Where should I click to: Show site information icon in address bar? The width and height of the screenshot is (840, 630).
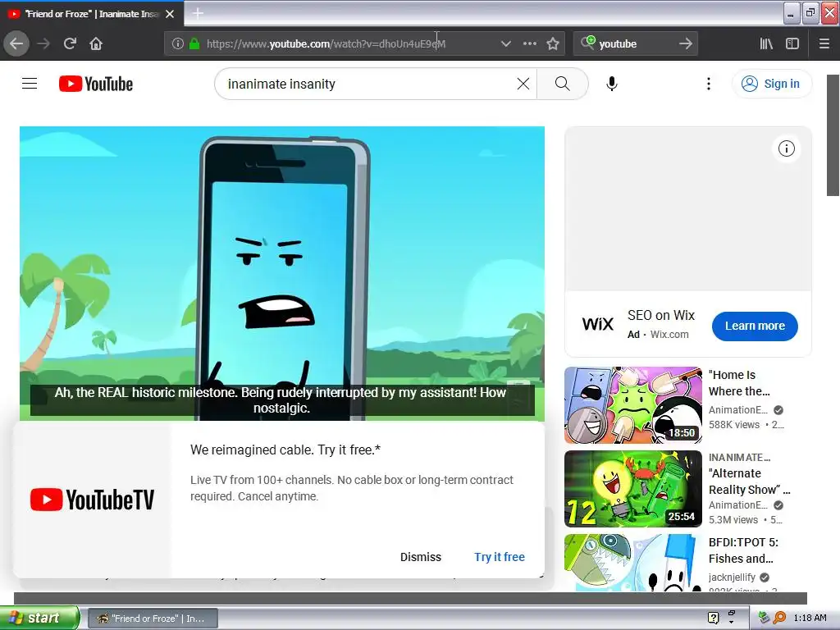click(178, 43)
